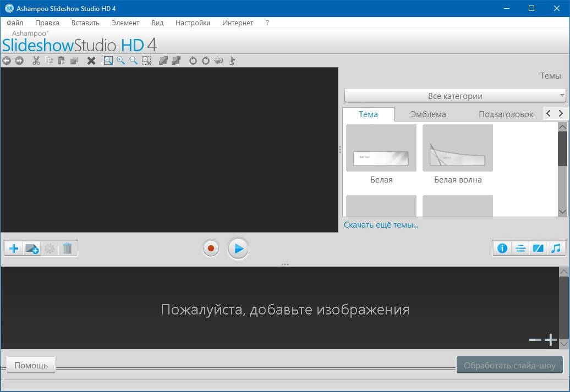Click the gear slide settings icon
570x392 pixels.
(50, 249)
